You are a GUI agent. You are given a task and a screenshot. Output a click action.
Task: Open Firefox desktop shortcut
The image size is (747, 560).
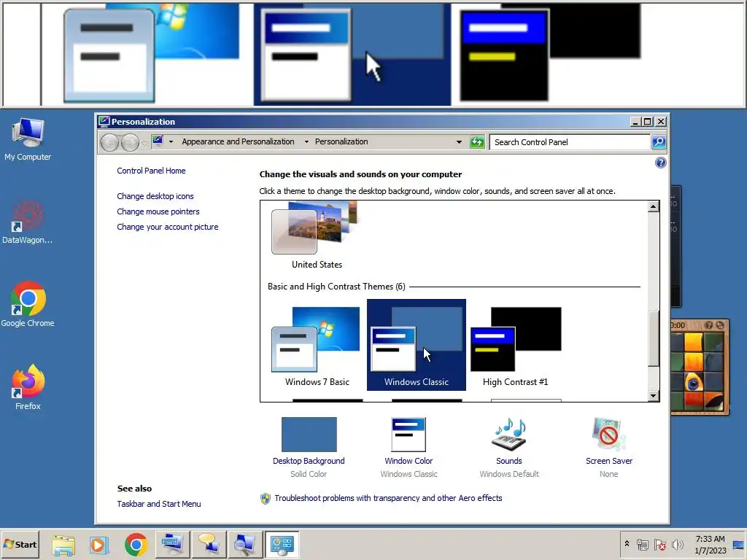[28, 388]
